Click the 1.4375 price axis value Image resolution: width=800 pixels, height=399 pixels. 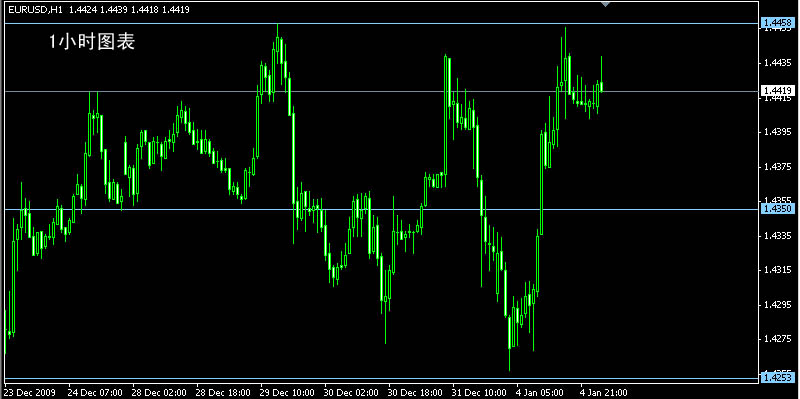pyautogui.click(x=778, y=167)
